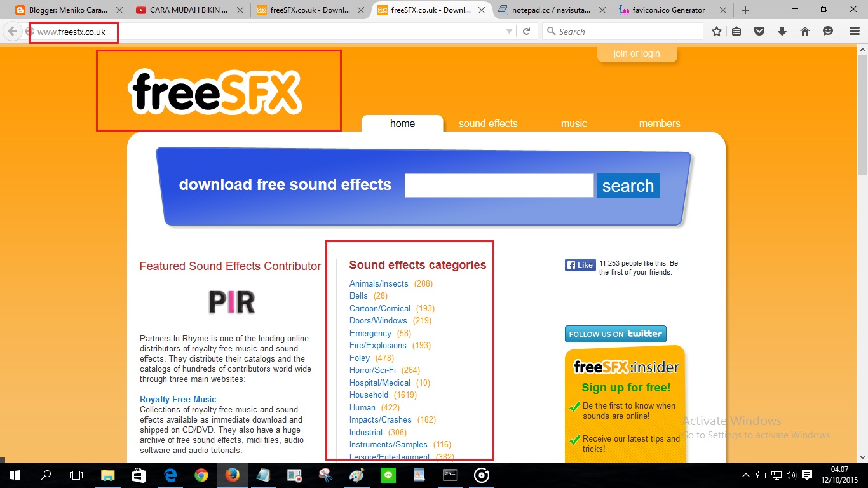Click the sound effects search field

pos(499,186)
